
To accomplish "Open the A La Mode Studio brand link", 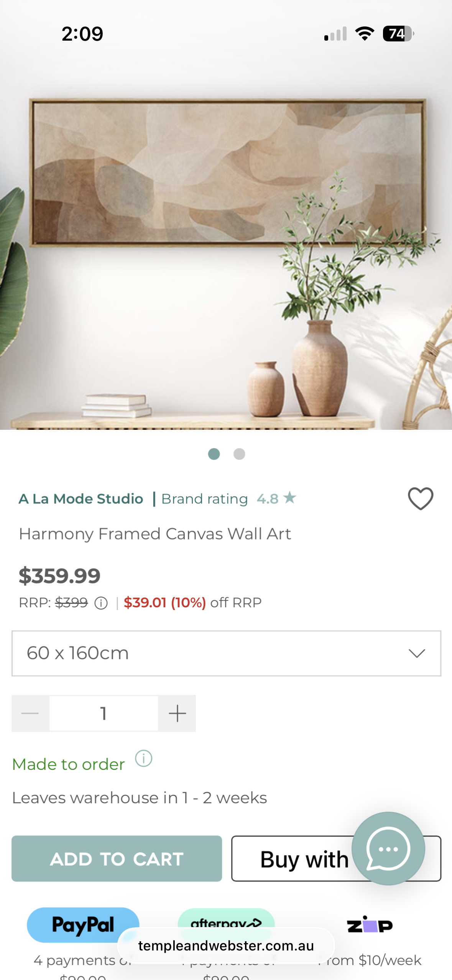I will coord(81,499).
